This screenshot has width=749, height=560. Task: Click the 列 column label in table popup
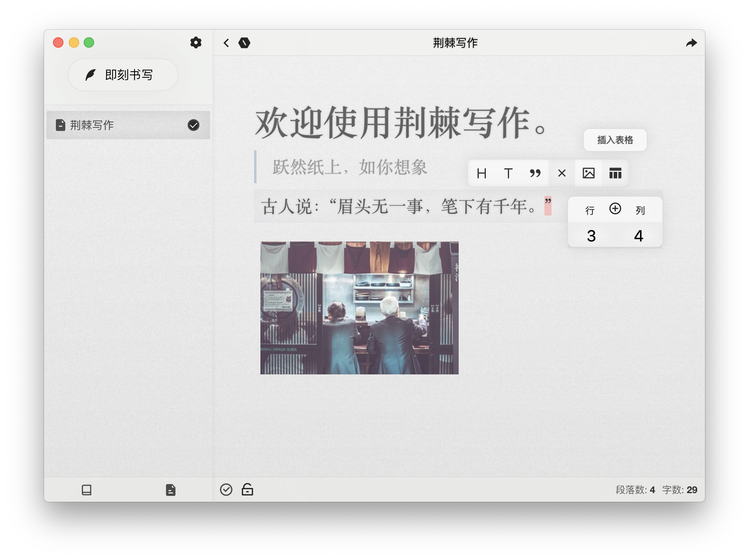640,210
